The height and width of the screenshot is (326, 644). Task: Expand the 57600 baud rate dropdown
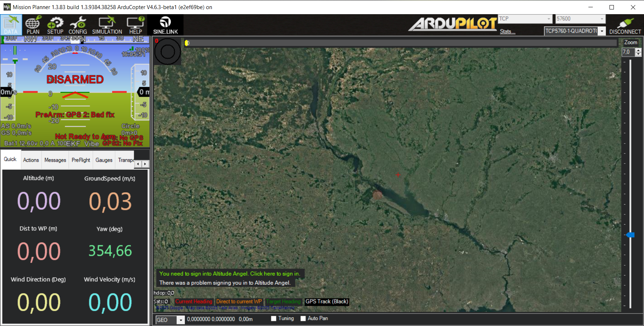(602, 19)
